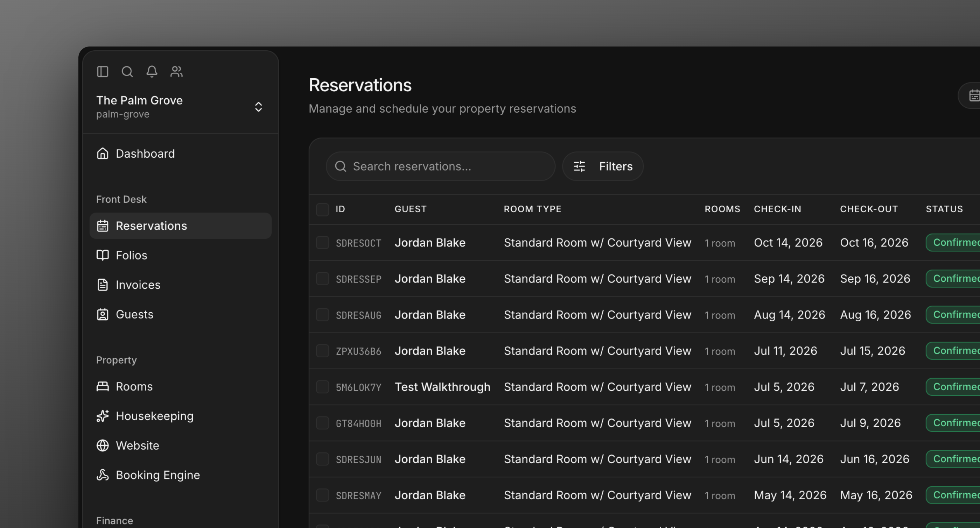Navigate to Booking Engine

pos(180,475)
